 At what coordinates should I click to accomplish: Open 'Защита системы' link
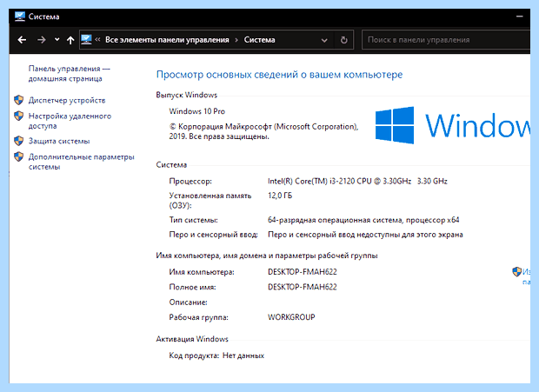pyautogui.click(x=59, y=141)
